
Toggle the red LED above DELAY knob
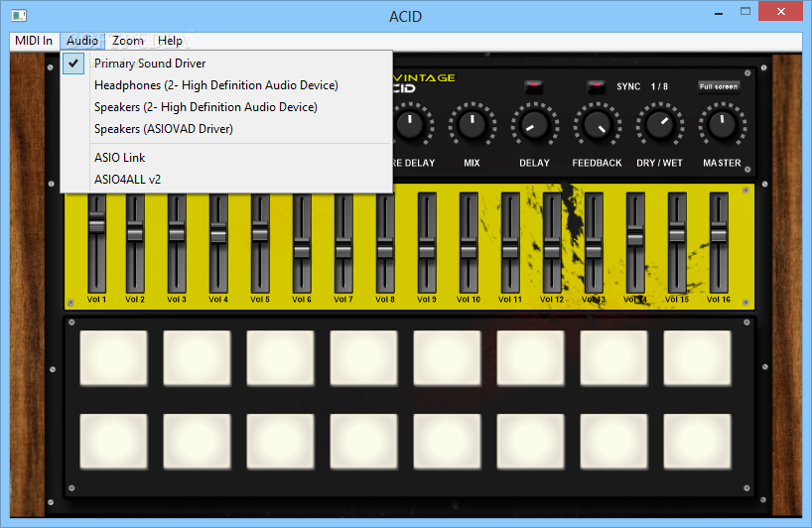(533, 86)
